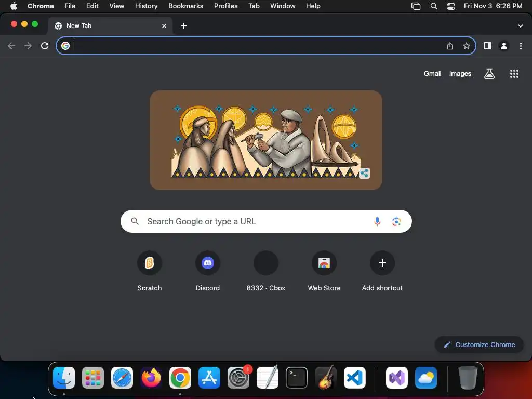Close the New Tab tab
The height and width of the screenshot is (399, 532).
pos(164,26)
